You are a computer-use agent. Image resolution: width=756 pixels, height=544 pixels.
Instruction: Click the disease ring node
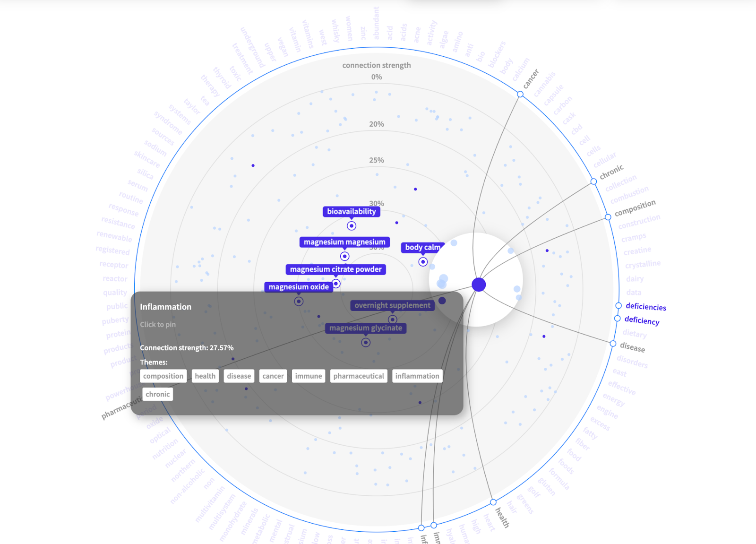[613, 344]
